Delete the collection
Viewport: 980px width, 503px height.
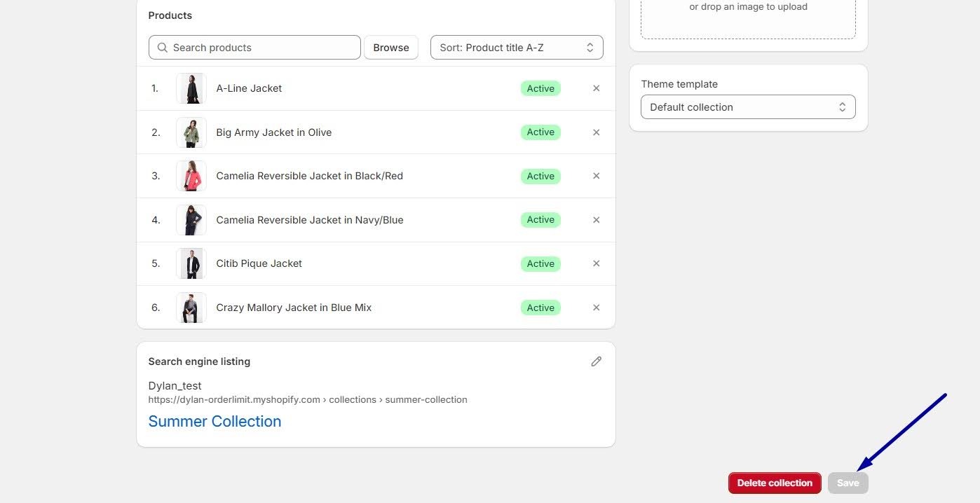pos(775,483)
